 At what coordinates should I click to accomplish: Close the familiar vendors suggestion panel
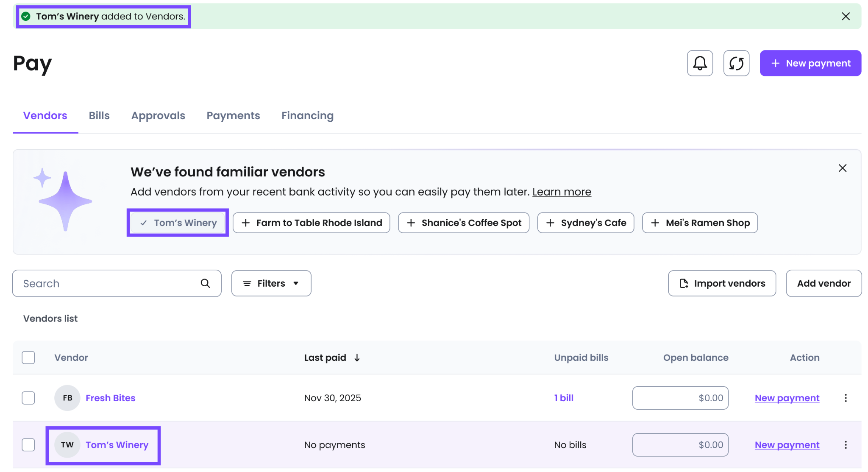(x=842, y=168)
